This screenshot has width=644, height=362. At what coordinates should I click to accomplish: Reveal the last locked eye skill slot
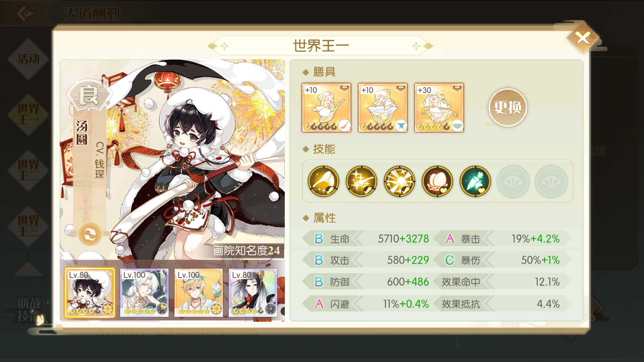[x=551, y=182]
